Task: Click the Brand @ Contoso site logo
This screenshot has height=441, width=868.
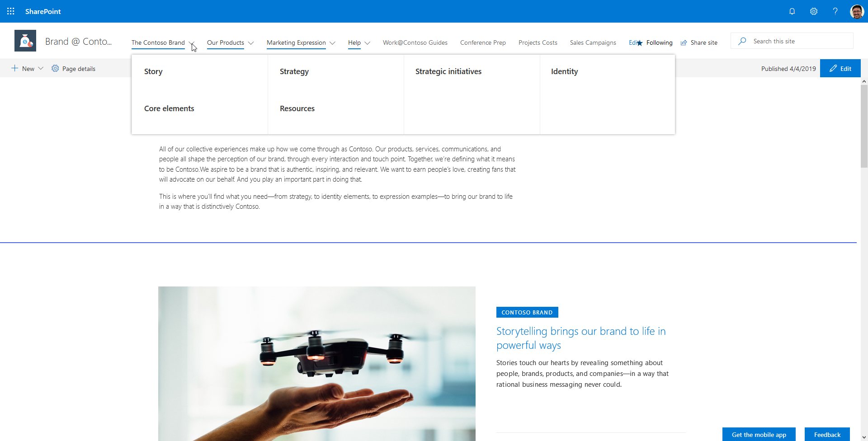Action: point(25,40)
